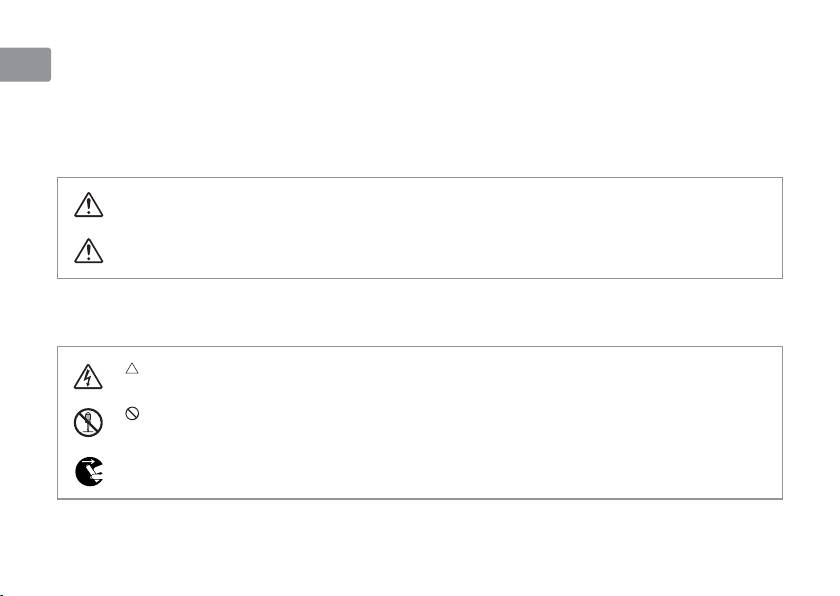Select the gray tab on the left edge
The image size is (840, 596).
24,62
